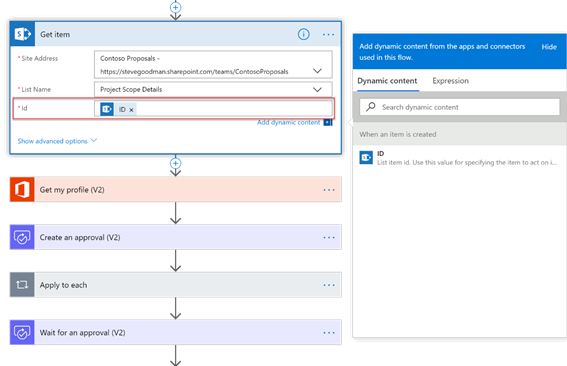567x366 pixels.
Task: Open ellipsis menu for Create an approval (V2)
Action: [329, 238]
